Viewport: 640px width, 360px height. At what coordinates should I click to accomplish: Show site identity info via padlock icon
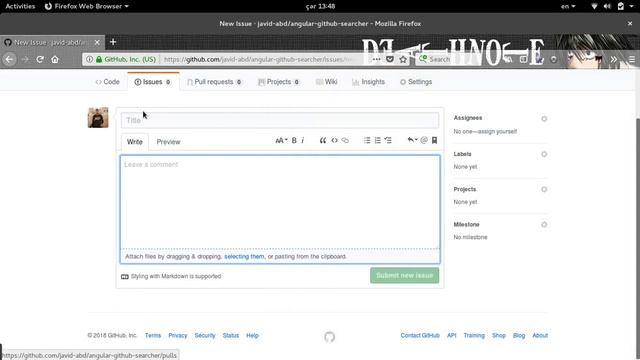(x=99, y=60)
